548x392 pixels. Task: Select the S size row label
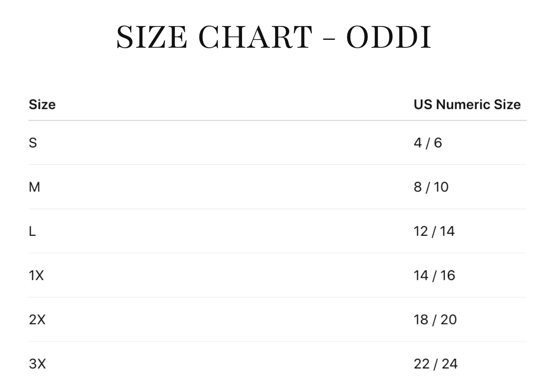(x=33, y=143)
